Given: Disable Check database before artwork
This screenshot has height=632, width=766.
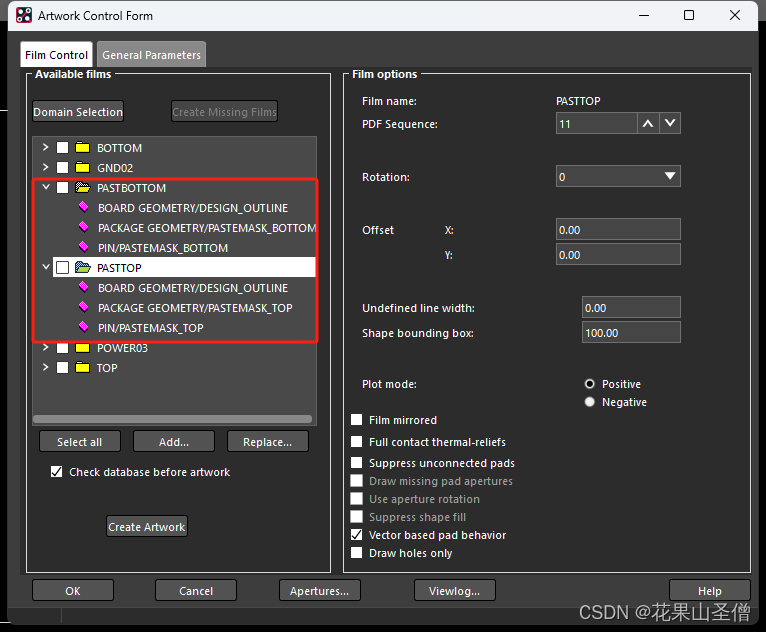Looking at the screenshot, I should [x=57, y=472].
